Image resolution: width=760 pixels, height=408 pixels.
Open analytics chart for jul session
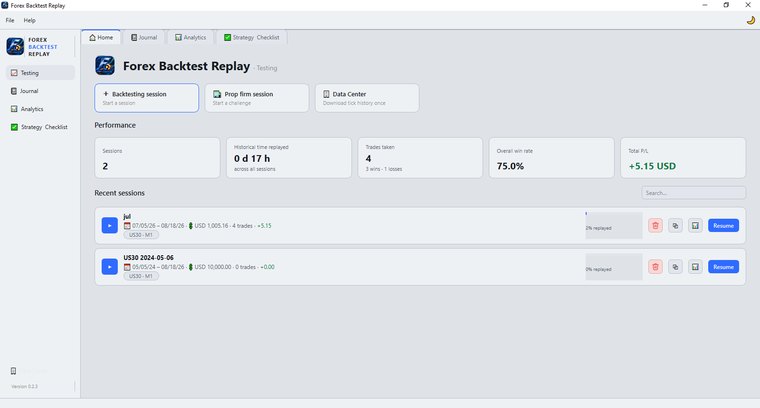[x=695, y=225]
